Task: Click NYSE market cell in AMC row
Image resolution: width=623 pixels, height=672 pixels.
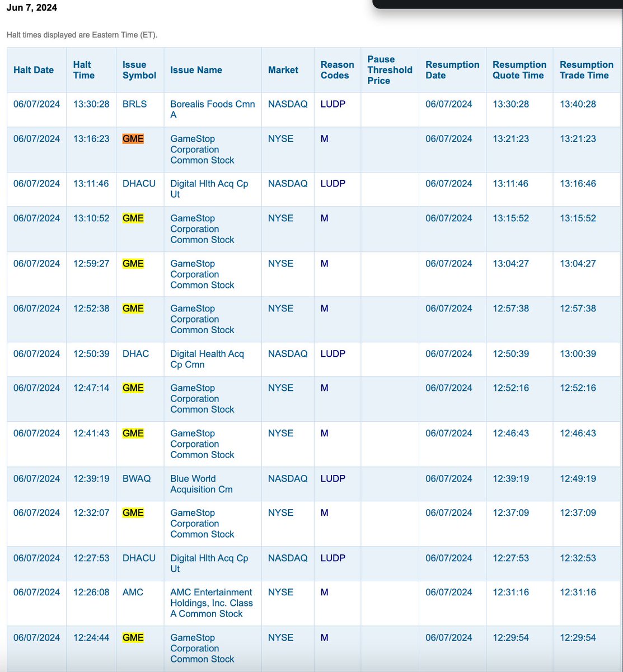Action: click(281, 592)
